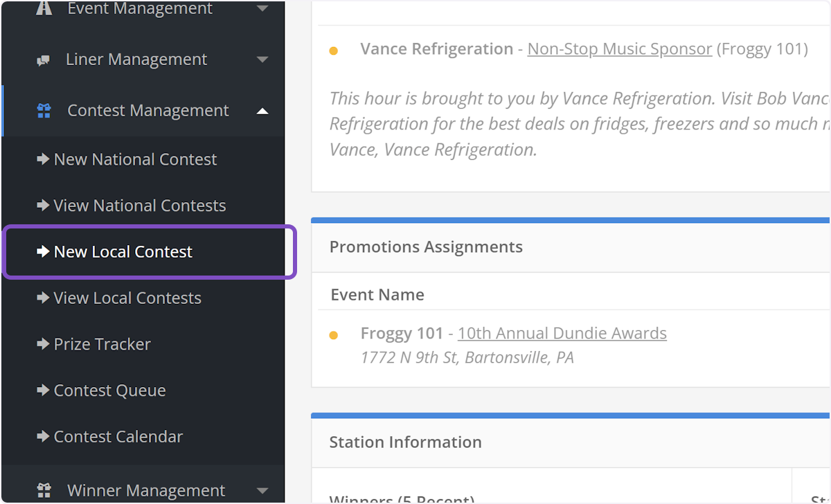Open the Contest Calendar menu entry
Image resolution: width=831 pixels, height=504 pixels.
[x=118, y=437]
